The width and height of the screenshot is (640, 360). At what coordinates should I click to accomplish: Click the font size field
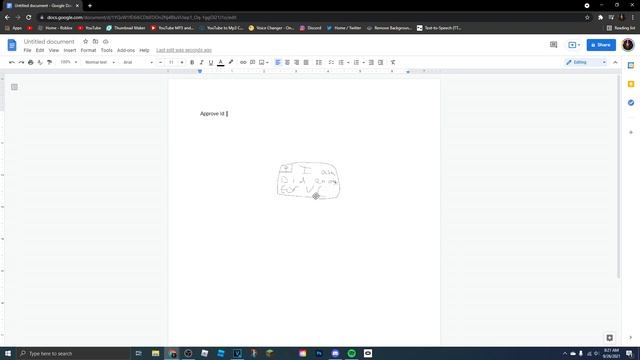point(171,62)
